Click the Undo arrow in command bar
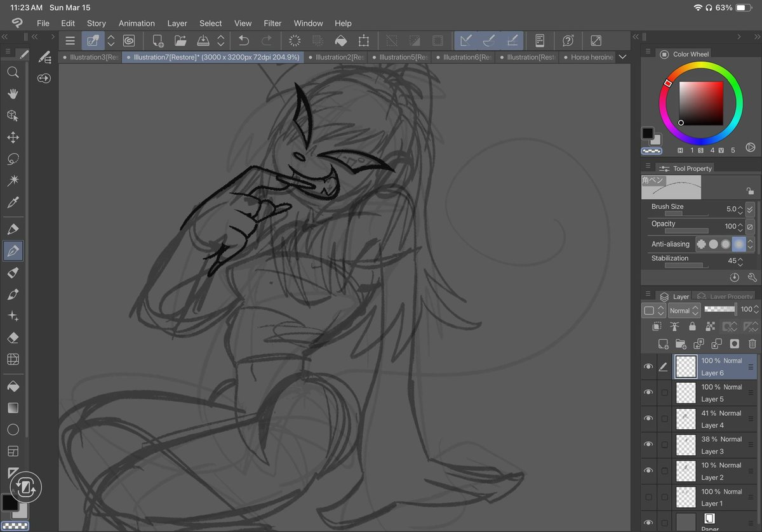Screen dimensions: 762x532 [244, 41]
